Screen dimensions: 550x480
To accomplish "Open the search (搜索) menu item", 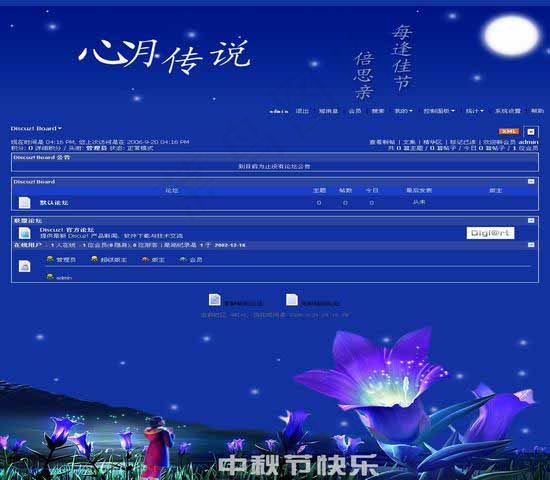I will click(378, 111).
